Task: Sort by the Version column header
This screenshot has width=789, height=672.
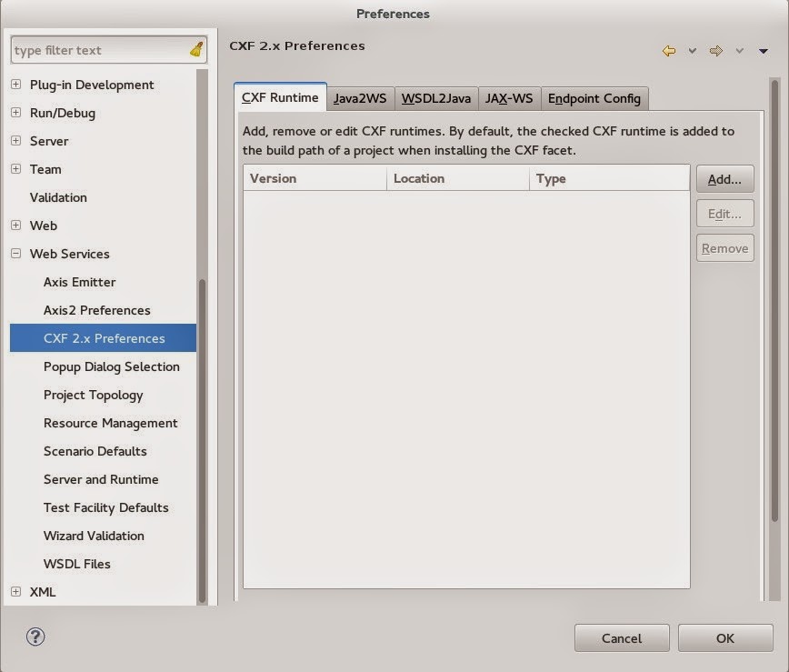Action: [315, 178]
